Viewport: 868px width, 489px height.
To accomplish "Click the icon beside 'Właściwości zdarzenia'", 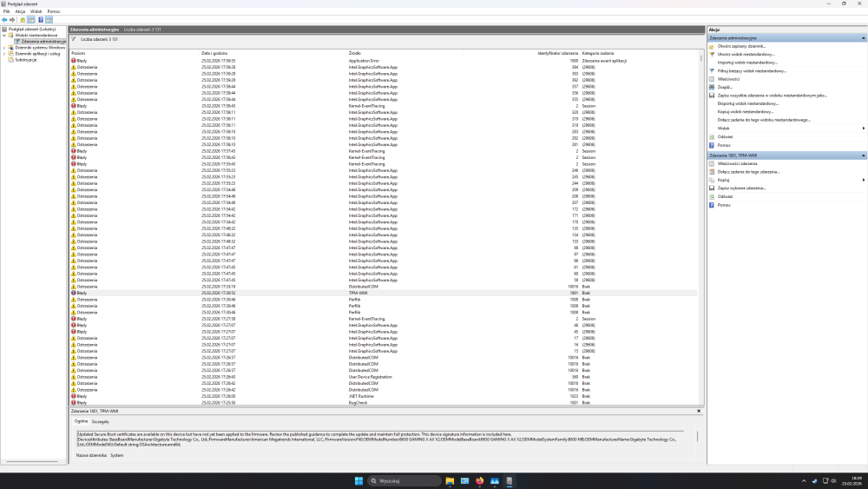I will point(712,164).
